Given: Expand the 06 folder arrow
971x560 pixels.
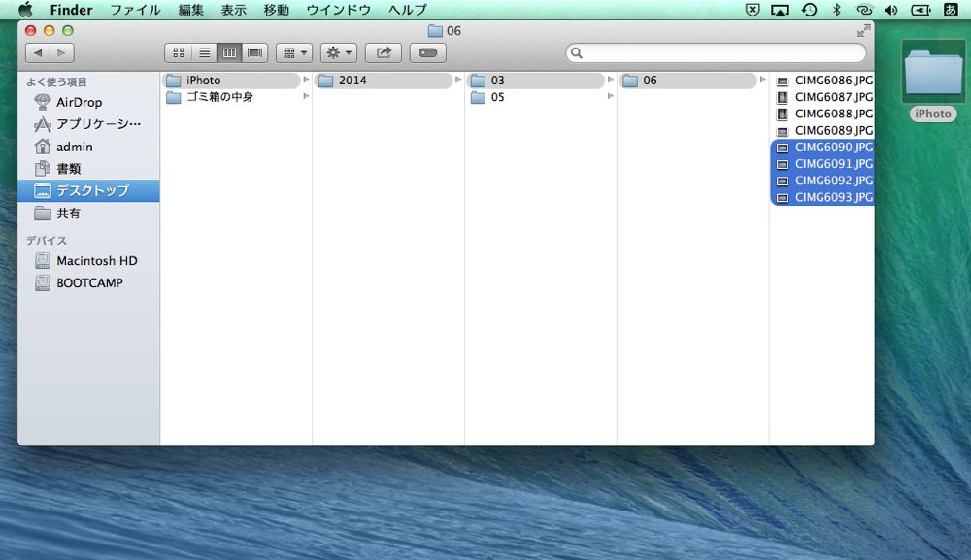Looking at the screenshot, I should point(763,80).
